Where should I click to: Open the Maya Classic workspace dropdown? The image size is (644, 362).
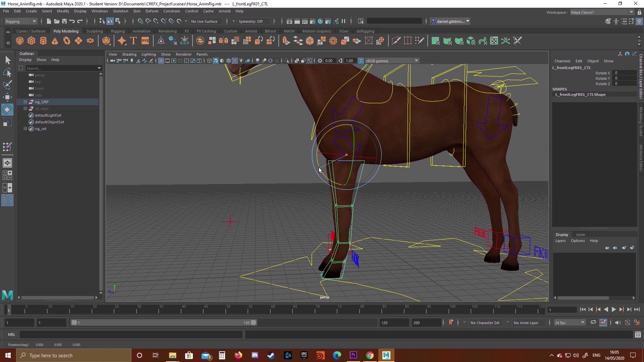(602, 12)
